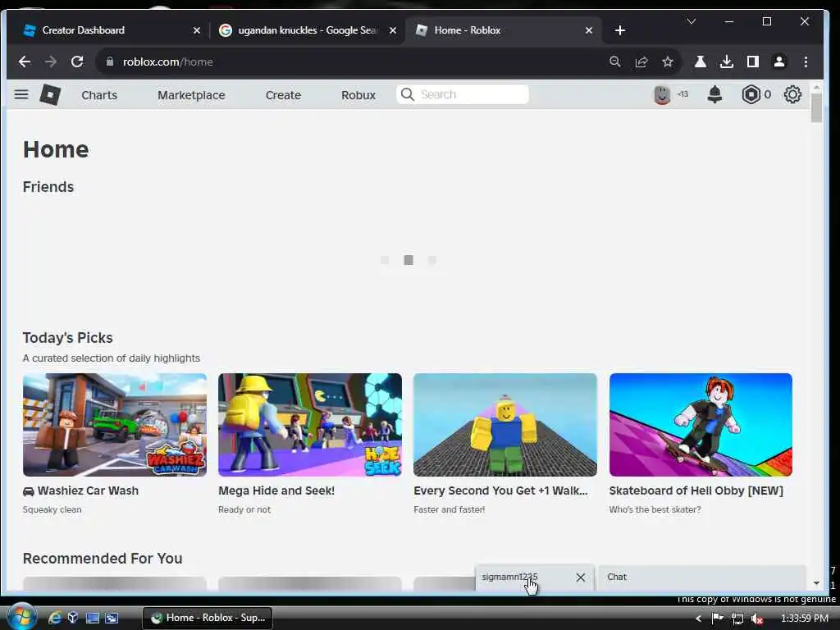The width and height of the screenshot is (840, 630).
Task: Bookmark this page with the star icon
Action: click(x=668, y=62)
